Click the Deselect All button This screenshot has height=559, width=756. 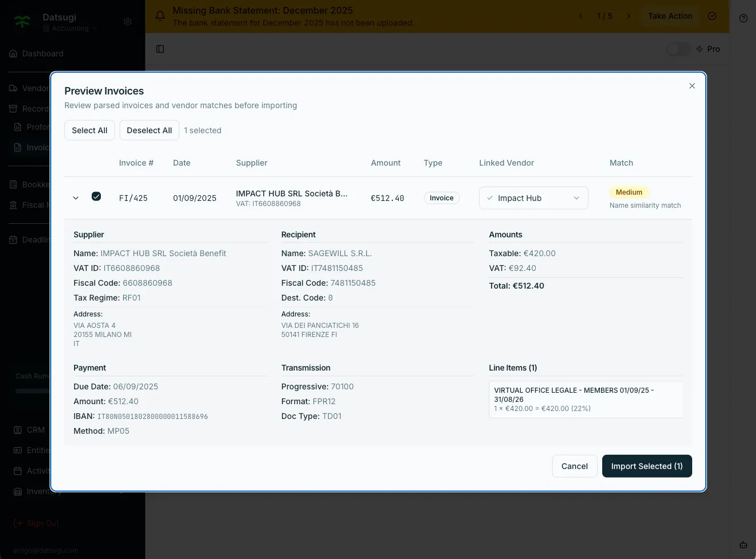(x=149, y=130)
